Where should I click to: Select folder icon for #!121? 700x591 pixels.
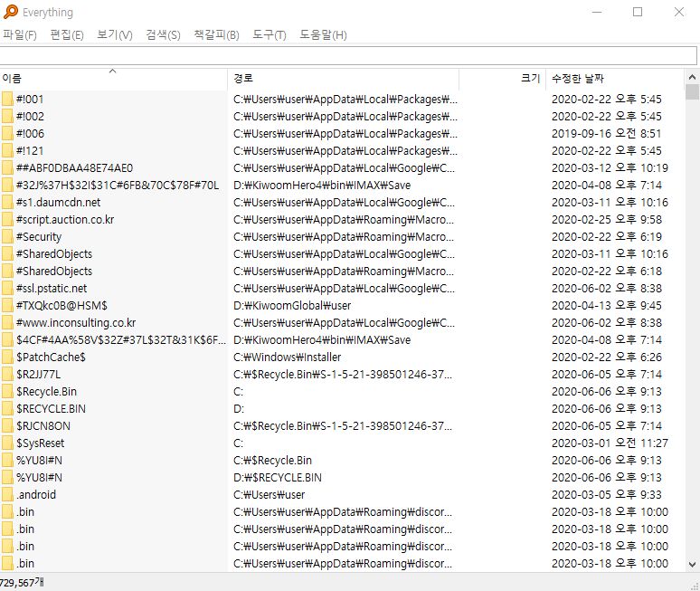tap(7, 151)
